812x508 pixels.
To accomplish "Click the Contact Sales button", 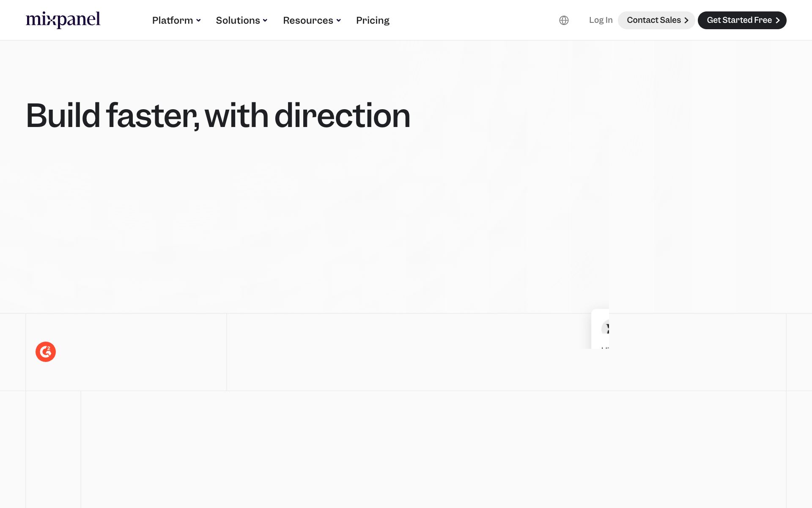I will point(656,20).
